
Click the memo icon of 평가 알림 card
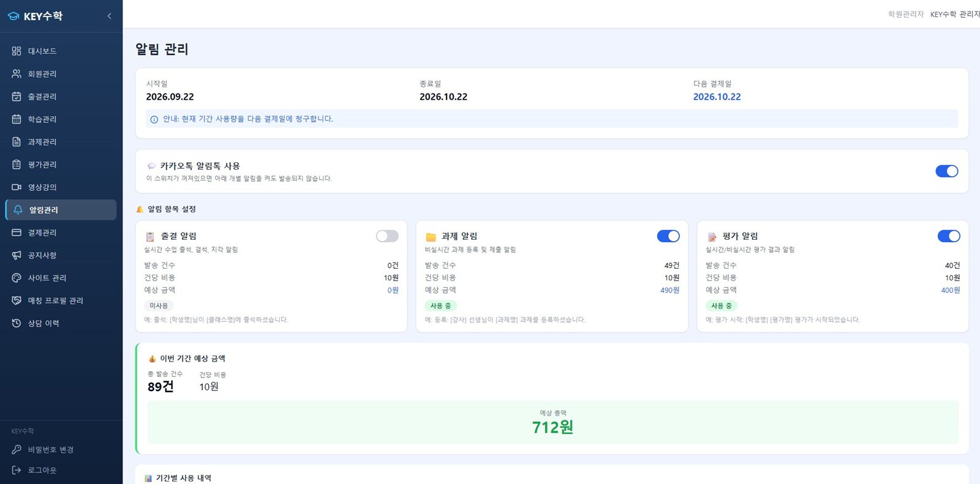click(x=712, y=237)
